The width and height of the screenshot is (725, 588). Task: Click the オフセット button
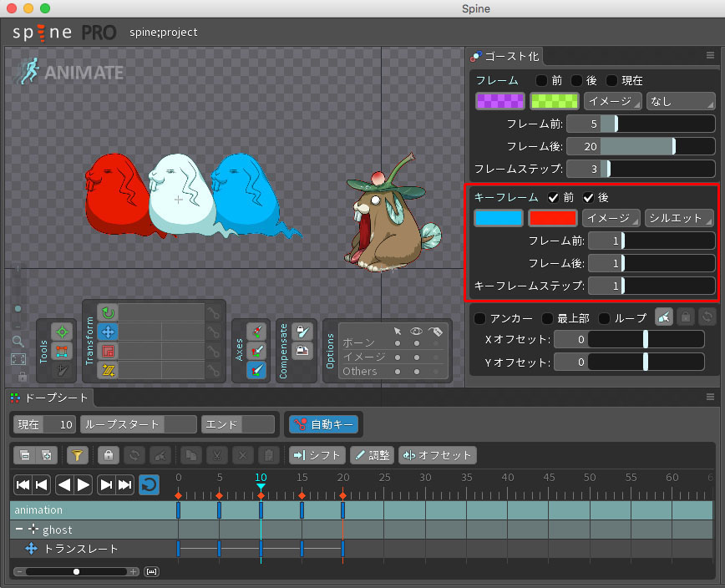[438, 455]
